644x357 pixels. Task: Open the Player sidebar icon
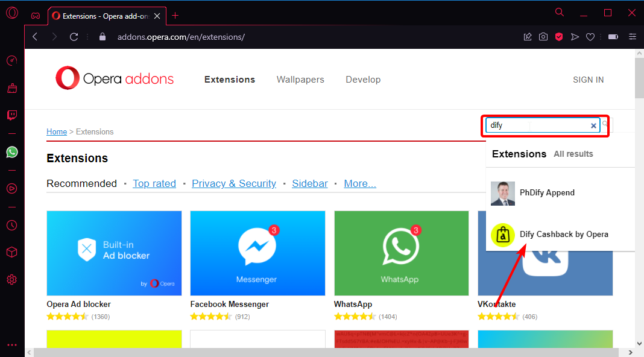coord(12,189)
